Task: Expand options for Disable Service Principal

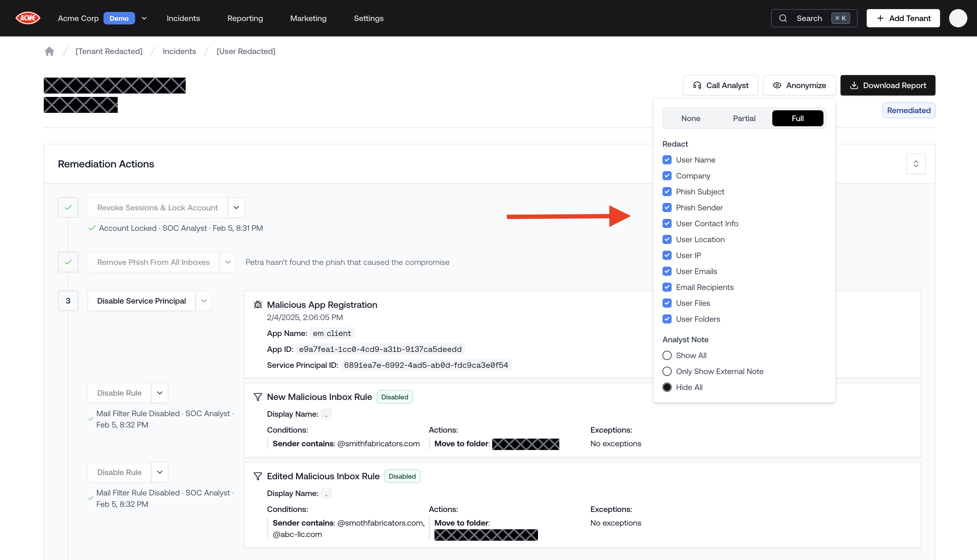Action: pos(204,300)
